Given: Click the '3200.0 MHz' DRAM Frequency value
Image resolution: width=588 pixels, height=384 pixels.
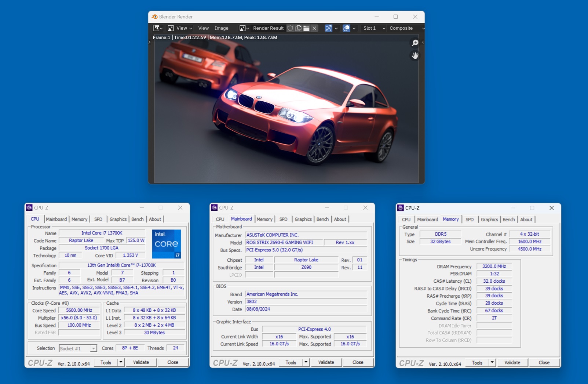Looking at the screenshot, I should point(494,267).
